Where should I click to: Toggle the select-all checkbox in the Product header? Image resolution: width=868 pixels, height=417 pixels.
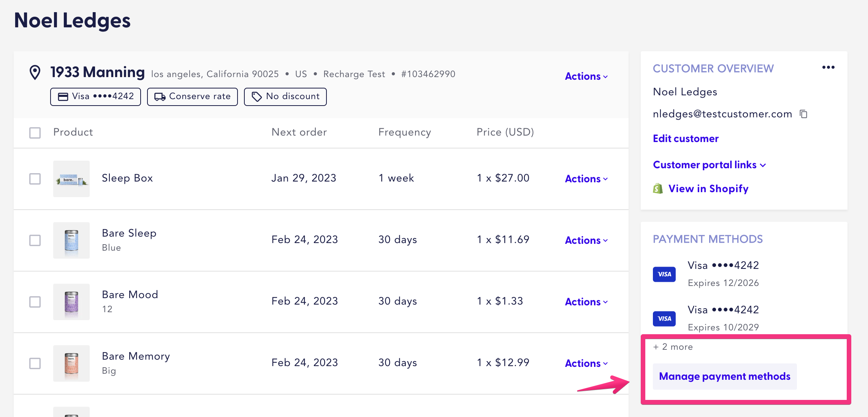tap(35, 133)
